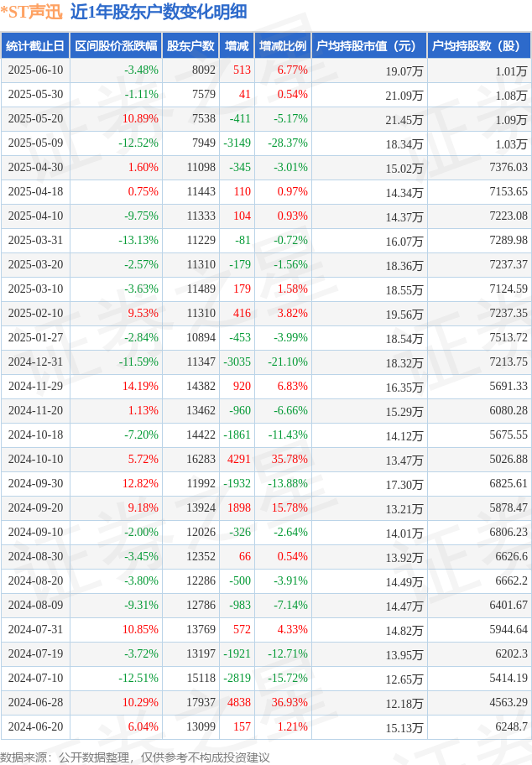The image size is (532, 765).
Task: Click the 区间股价涨跌幅 column header
Action: [x=116, y=46]
